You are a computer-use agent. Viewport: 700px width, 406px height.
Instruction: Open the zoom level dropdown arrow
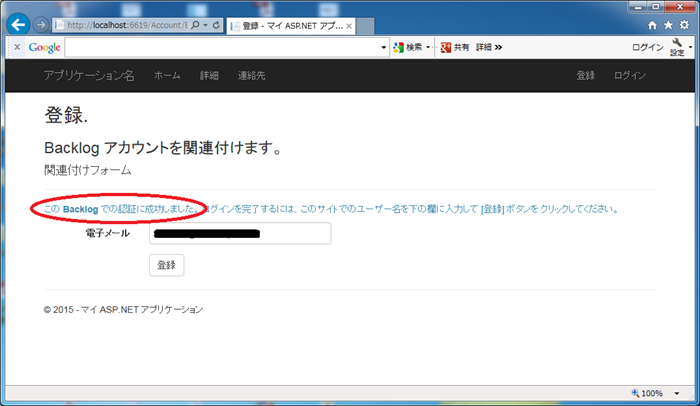pos(677,393)
